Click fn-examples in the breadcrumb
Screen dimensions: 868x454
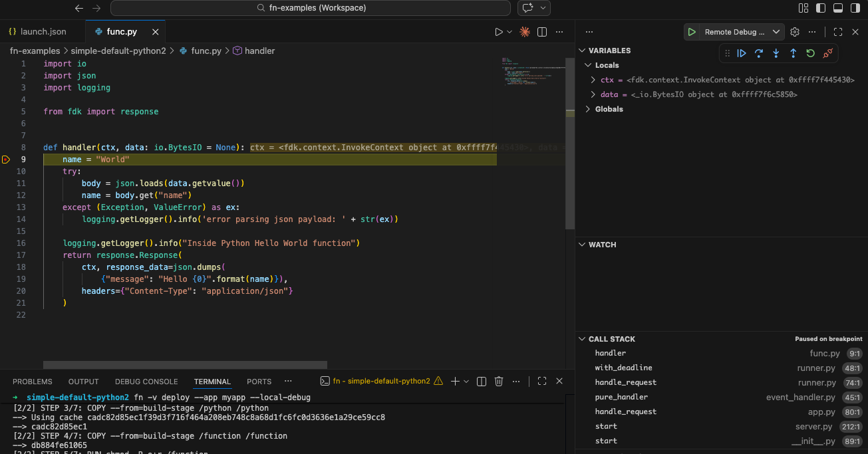[x=35, y=51]
